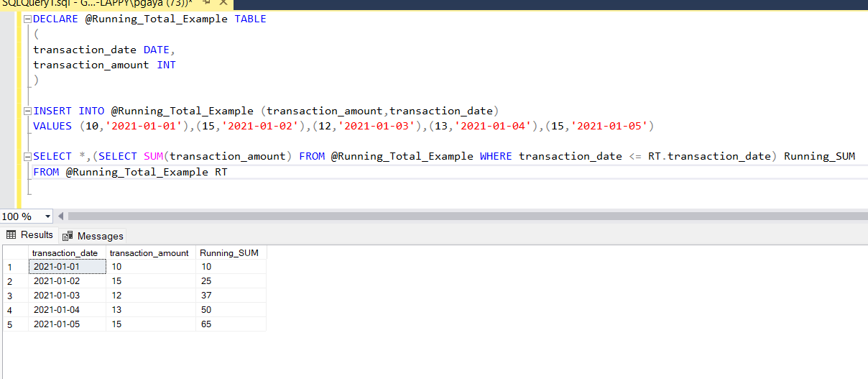Click the INT type keyword
Viewport: 868px width, 379px height.
coord(166,65)
